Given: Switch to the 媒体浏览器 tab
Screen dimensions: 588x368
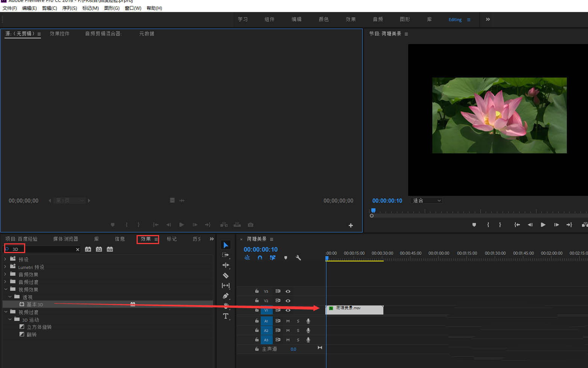Looking at the screenshot, I should coord(65,239).
